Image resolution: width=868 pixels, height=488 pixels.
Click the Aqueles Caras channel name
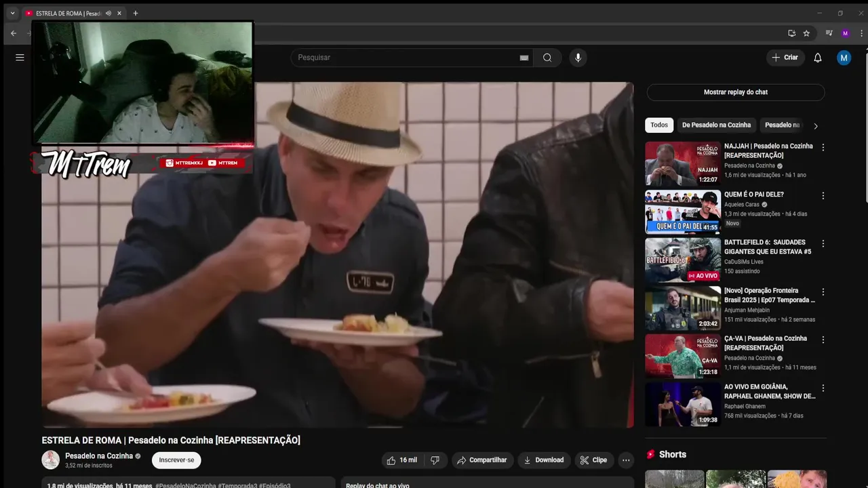[x=742, y=205]
